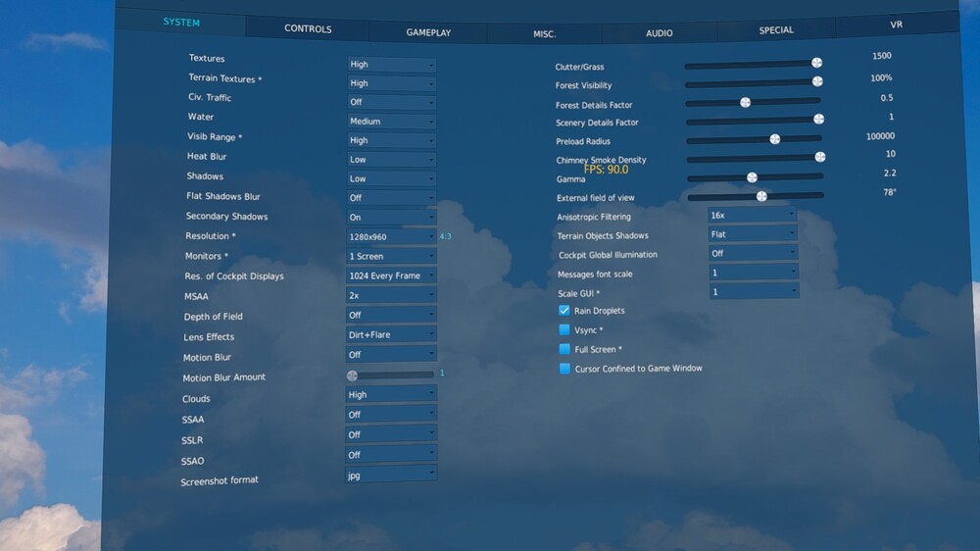Click the Chimney Smoke Density slider handle
Screen dimensions: 980x551
click(x=820, y=157)
